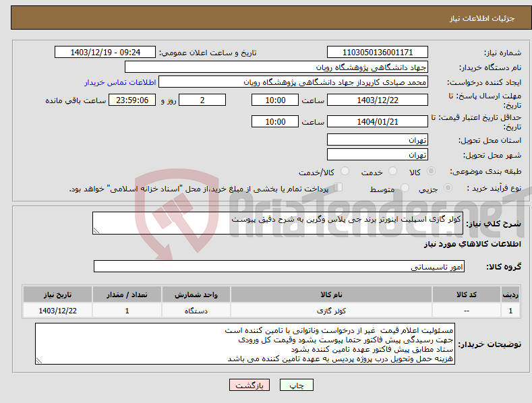Viewport: 532px width, 403px height.
Task: Click the remaining time countdown field
Action: pyautogui.click(x=132, y=100)
